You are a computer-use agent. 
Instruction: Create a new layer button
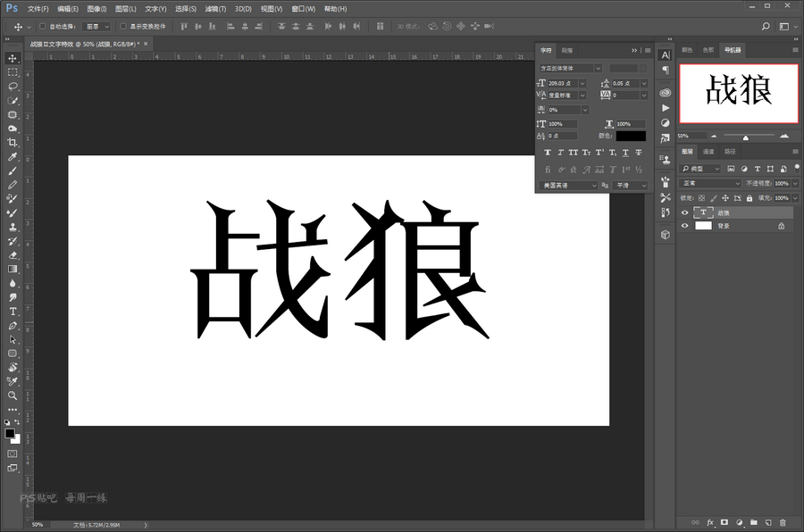(x=768, y=522)
